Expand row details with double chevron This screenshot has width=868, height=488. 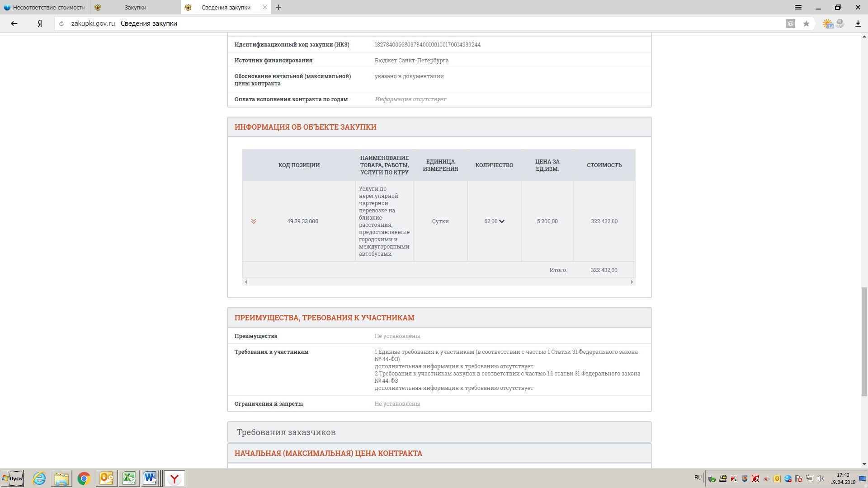pos(254,221)
